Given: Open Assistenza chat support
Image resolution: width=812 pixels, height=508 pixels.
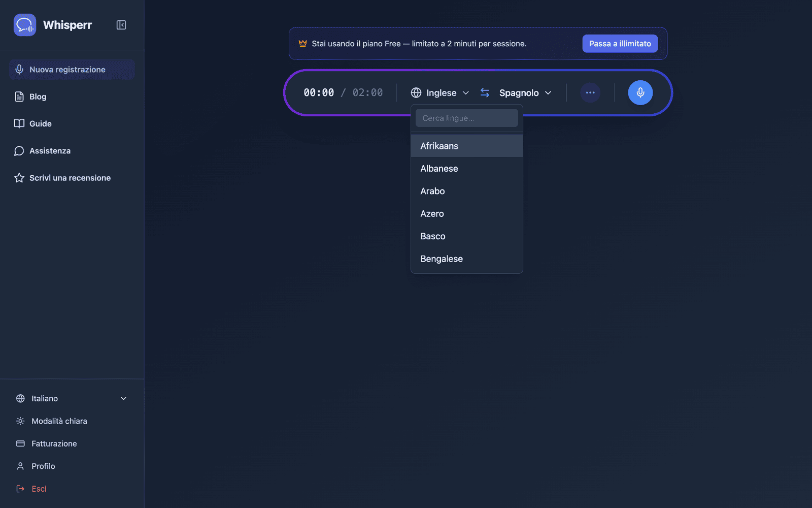Looking at the screenshot, I should point(72,151).
